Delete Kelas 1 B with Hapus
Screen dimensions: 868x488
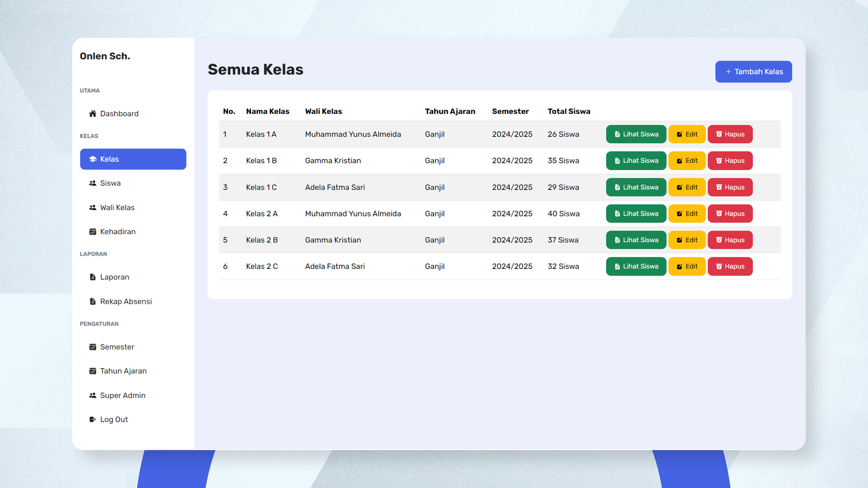(x=730, y=161)
